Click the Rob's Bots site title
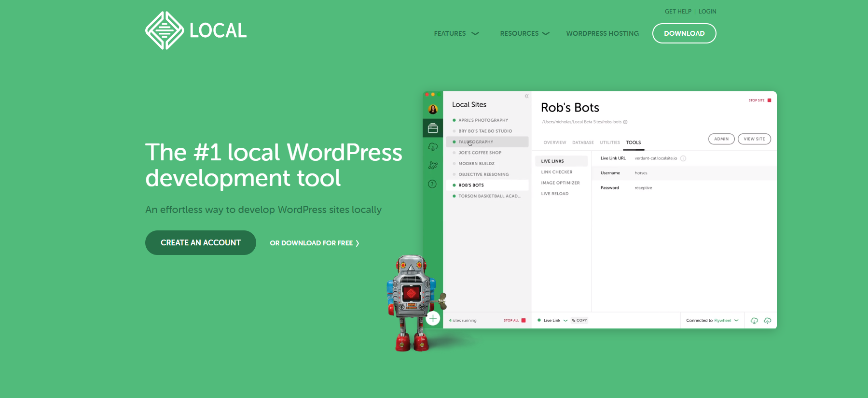 570,107
